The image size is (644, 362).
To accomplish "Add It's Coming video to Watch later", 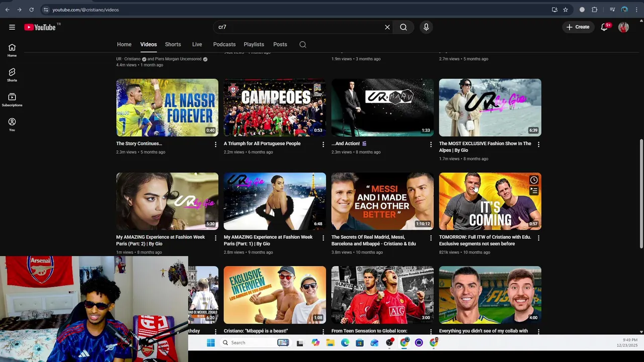I will (x=534, y=180).
